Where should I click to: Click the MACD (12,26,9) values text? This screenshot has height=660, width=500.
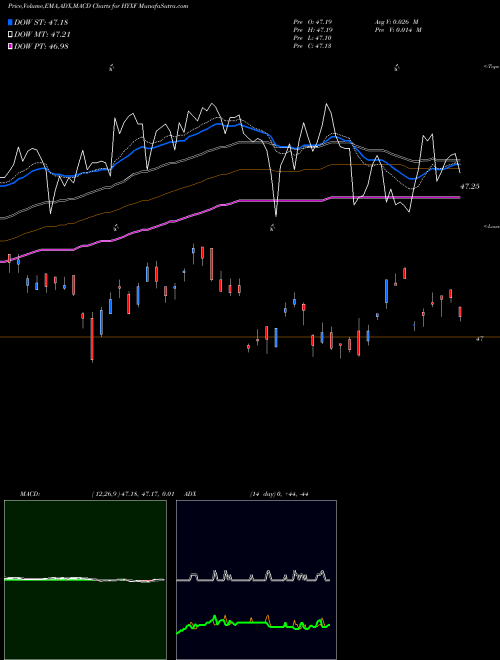coord(133,494)
